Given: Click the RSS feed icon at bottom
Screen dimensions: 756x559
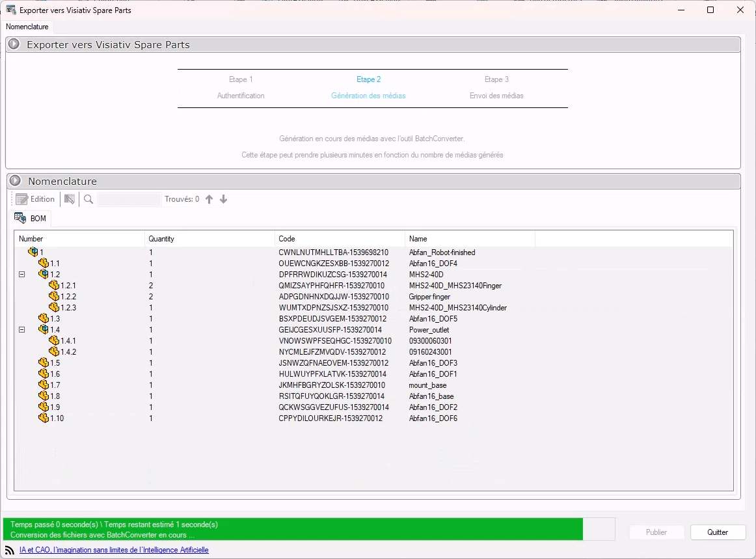Looking at the screenshot, I should click(x=10, y=550).
